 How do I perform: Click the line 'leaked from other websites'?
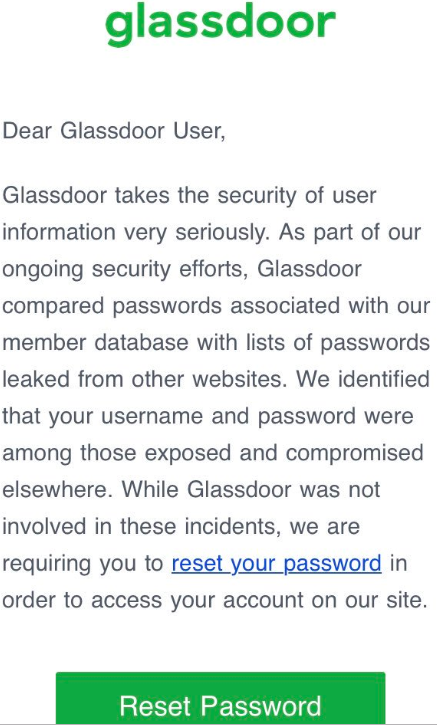click(216, 380)
